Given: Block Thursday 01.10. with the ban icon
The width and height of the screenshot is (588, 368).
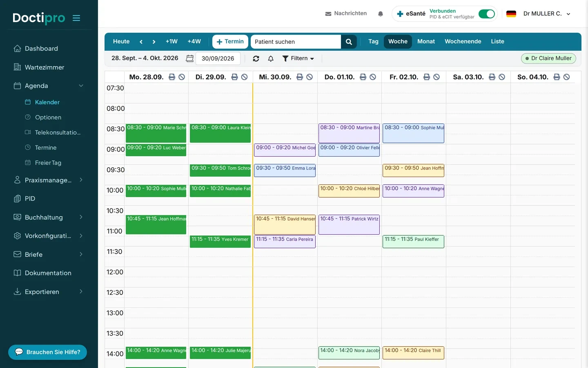Looking at the screenshot, I should (373, 77).
